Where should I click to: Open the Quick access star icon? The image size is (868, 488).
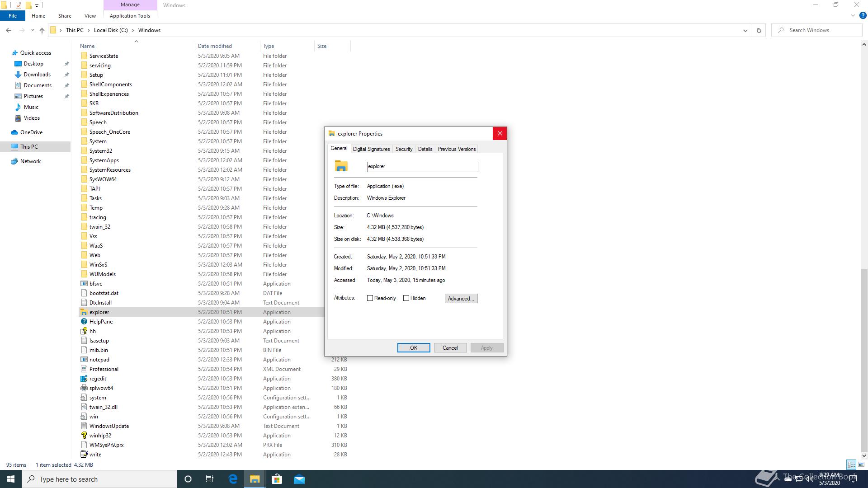pos(15,53)
